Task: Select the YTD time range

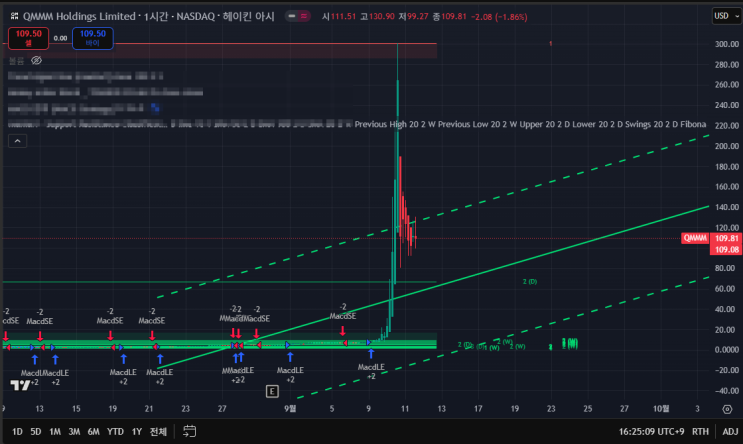Action: [115, 432]
